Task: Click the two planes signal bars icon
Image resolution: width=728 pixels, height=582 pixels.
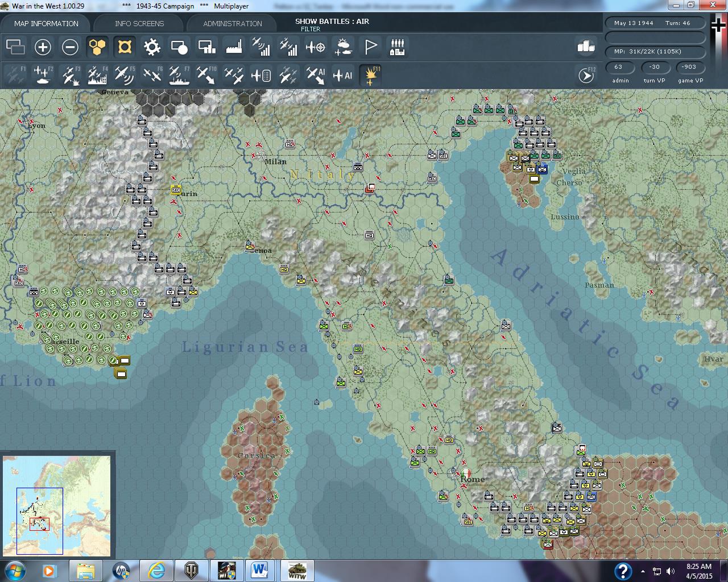Action: point(288,47)
